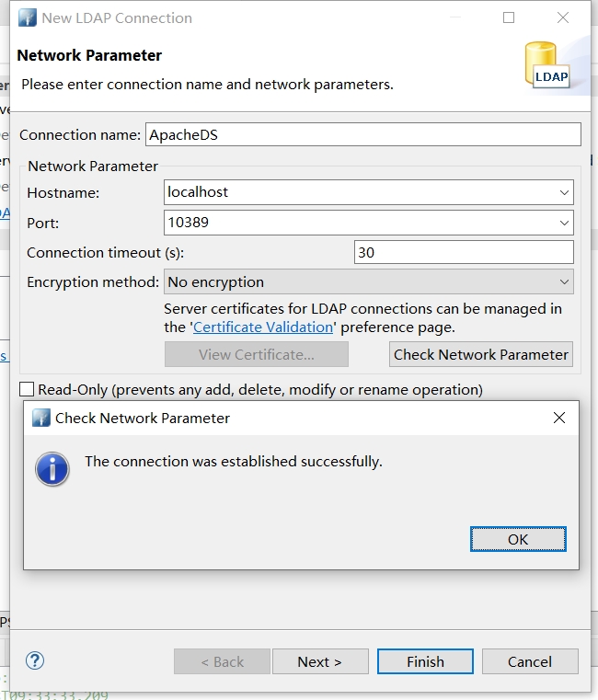598x700 pixels.
Task: Click the Connection name text field
Action: pos(362,134)
